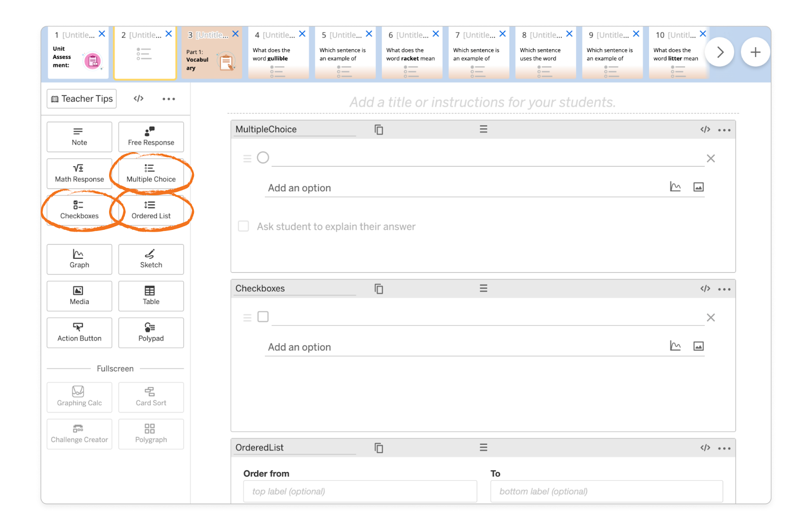Open Teacher Tips
Viewport: 812px width, 530px height.
click(81, 98)
